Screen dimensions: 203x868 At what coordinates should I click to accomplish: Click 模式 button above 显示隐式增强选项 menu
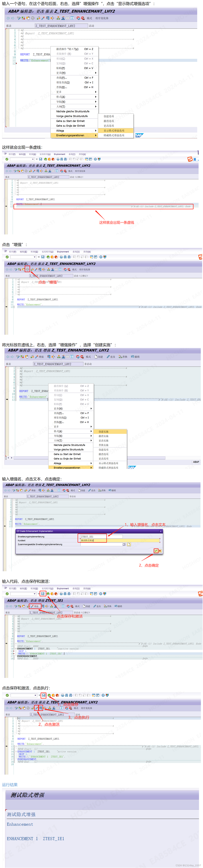tap(89, 18)
